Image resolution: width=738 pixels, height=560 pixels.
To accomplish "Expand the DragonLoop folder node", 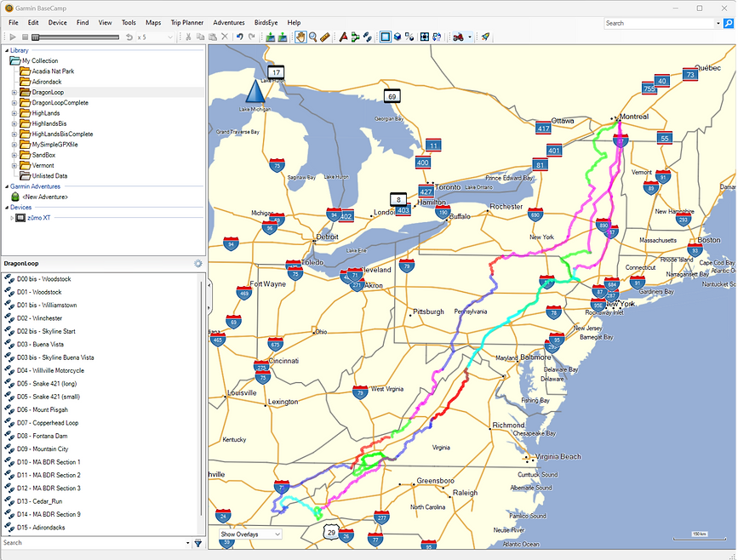I will [14, 92].
